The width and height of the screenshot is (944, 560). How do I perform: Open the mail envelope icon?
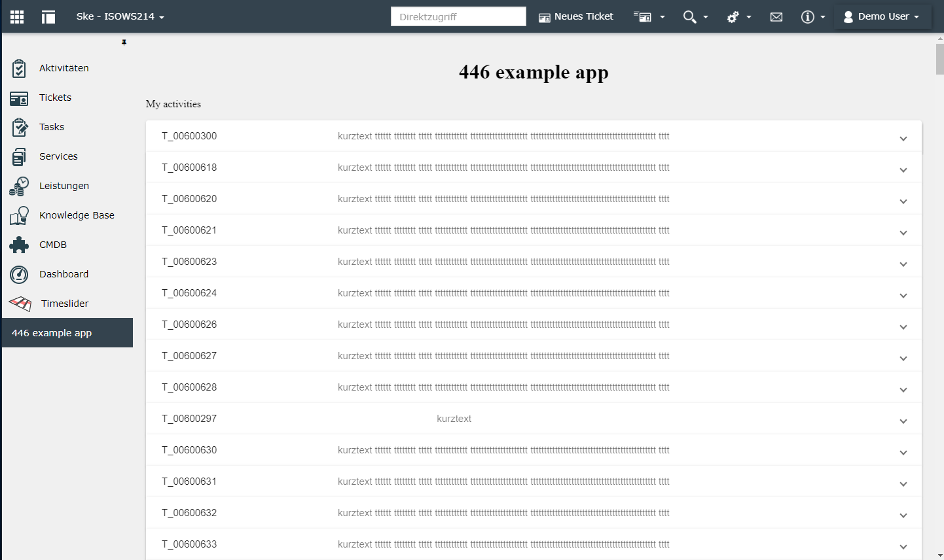[776, 17]
